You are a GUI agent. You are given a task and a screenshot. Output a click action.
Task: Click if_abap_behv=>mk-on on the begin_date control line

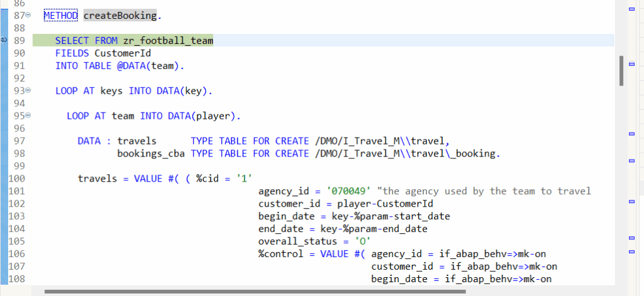(x=498, y=279)
